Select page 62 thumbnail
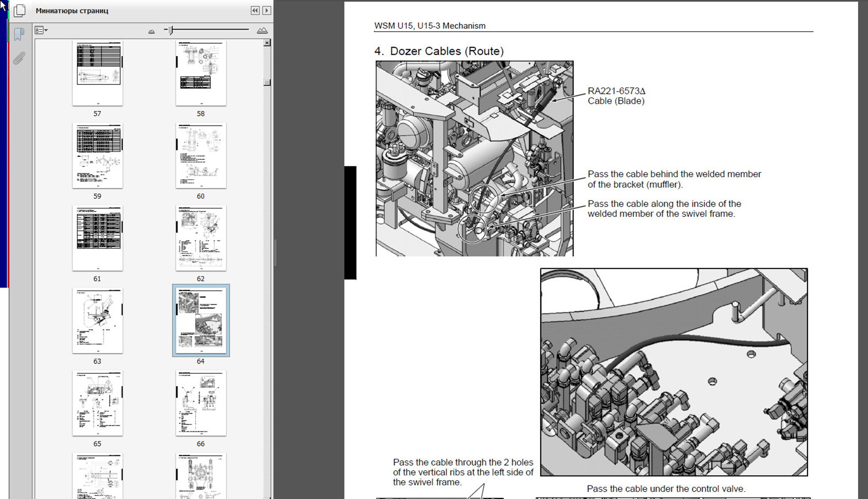Image resolution: width=868 pixels, height=499 pixels. point(201,238)
